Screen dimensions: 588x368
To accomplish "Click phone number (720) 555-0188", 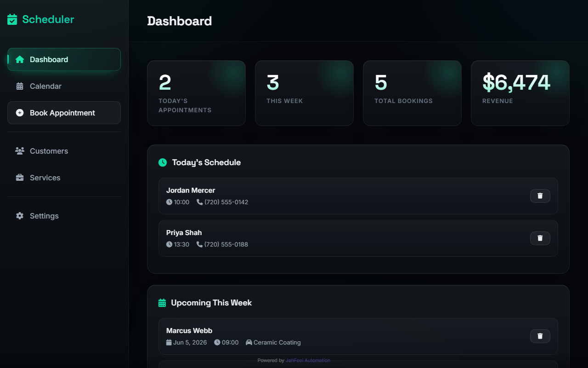I will pyautogui.click(x=226, y=244).
